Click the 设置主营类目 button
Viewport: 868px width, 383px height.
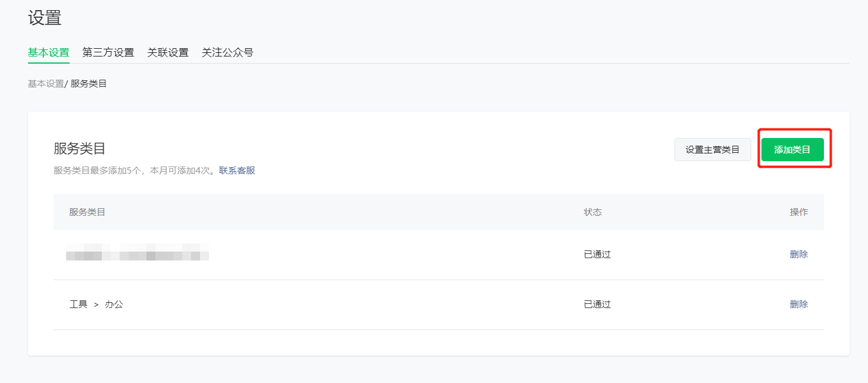712,150
